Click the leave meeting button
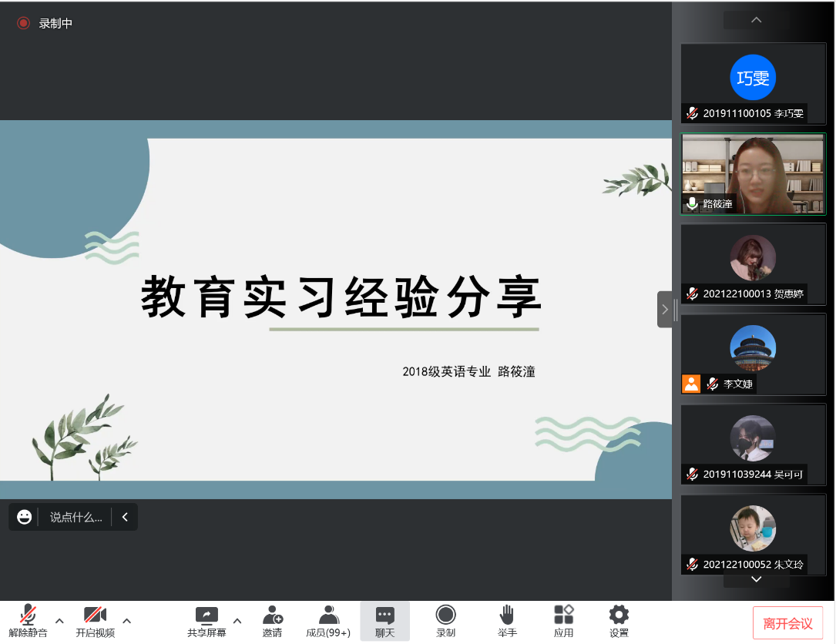Image resolution: width=836 pixels, height=644 pixels. pyautogui.click(x=787, y=623)
